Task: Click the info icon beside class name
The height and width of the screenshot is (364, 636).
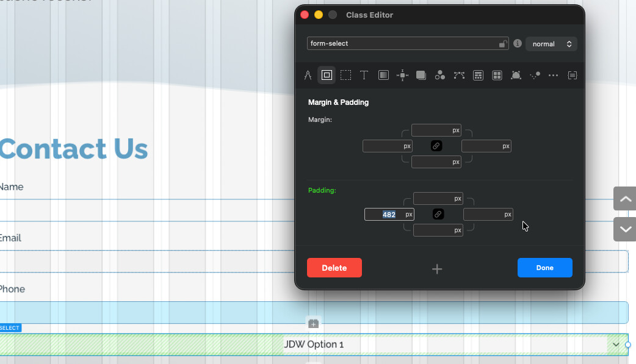Action: point(518,44)
